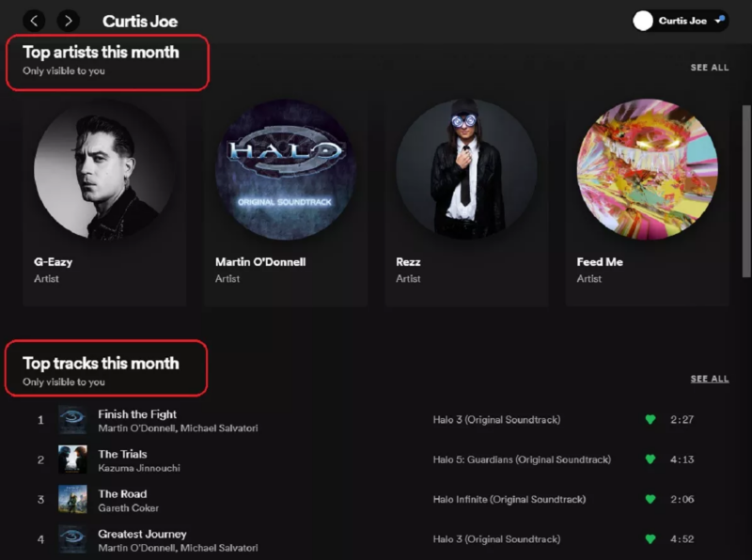Open the Halo Infinite soundtrack album link
Screen dimensions: 752x560
click(509, 500)
